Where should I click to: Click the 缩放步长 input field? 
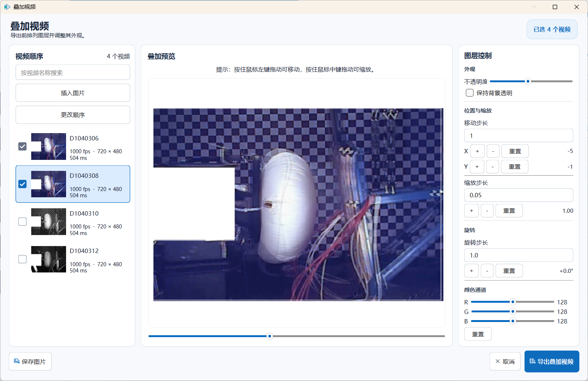pyautogui.click(x=519, y=195)
